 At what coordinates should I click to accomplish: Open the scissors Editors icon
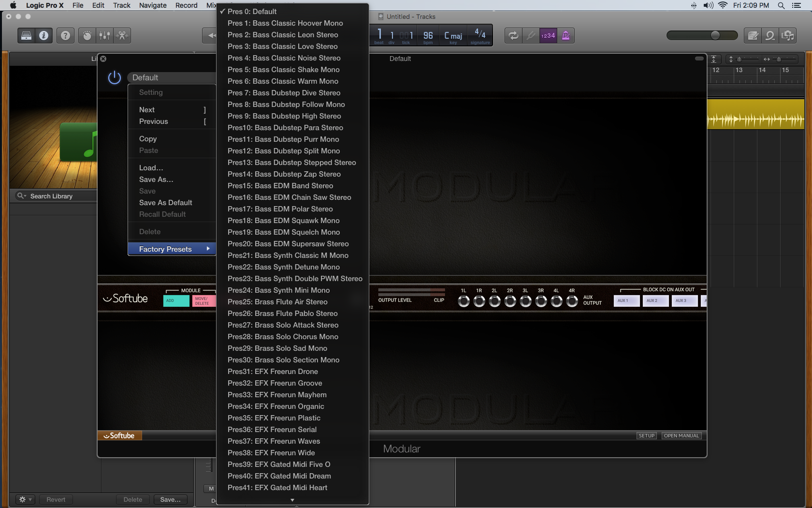coord(122,35)
